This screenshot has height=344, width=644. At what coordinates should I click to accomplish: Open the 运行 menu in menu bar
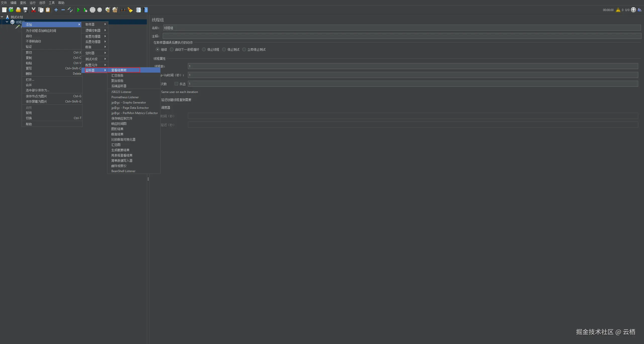[x=32, y=3]
